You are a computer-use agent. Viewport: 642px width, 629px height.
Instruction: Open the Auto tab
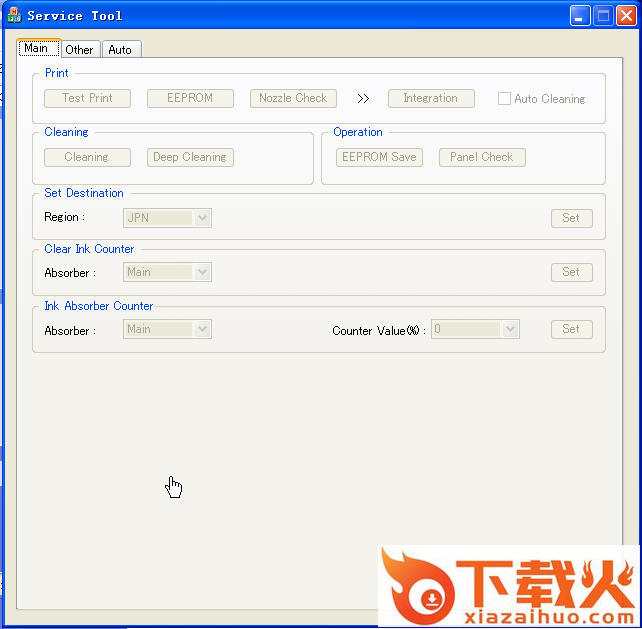(121, 50)
